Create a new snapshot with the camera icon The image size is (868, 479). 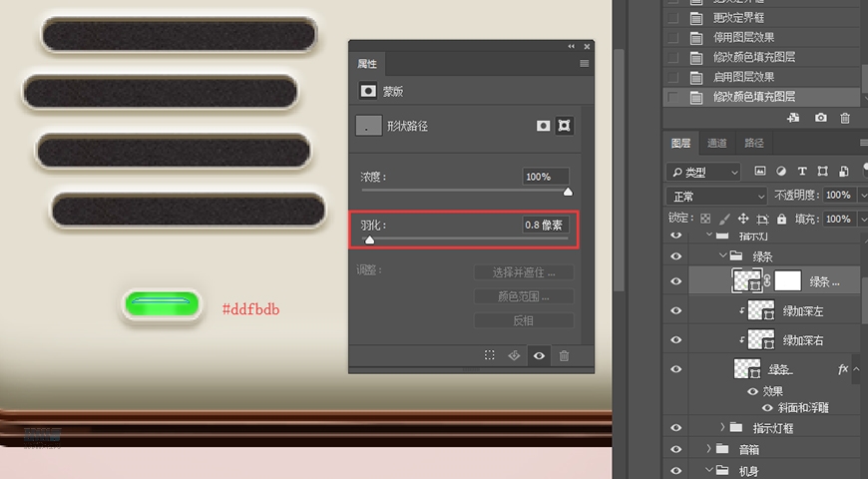tap(820, 118)
